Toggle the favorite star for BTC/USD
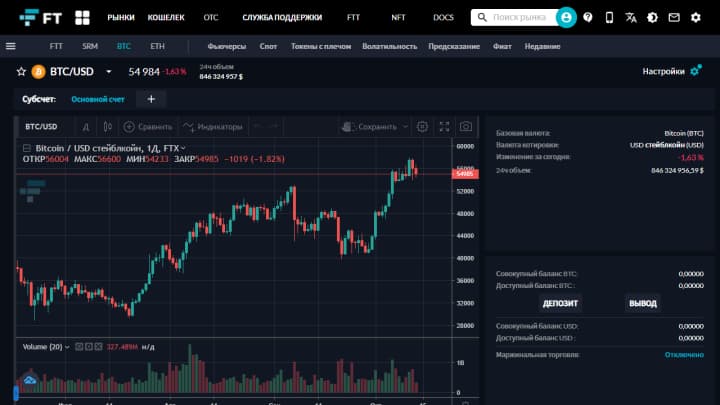Viewport: 720px width, 405px height. [x=21, y=72]
